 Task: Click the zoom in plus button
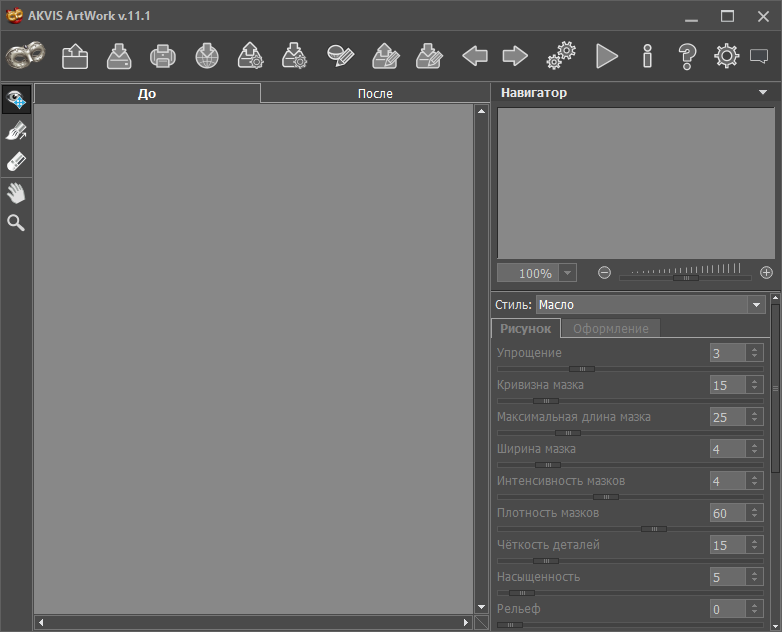[x=766, y=273]
